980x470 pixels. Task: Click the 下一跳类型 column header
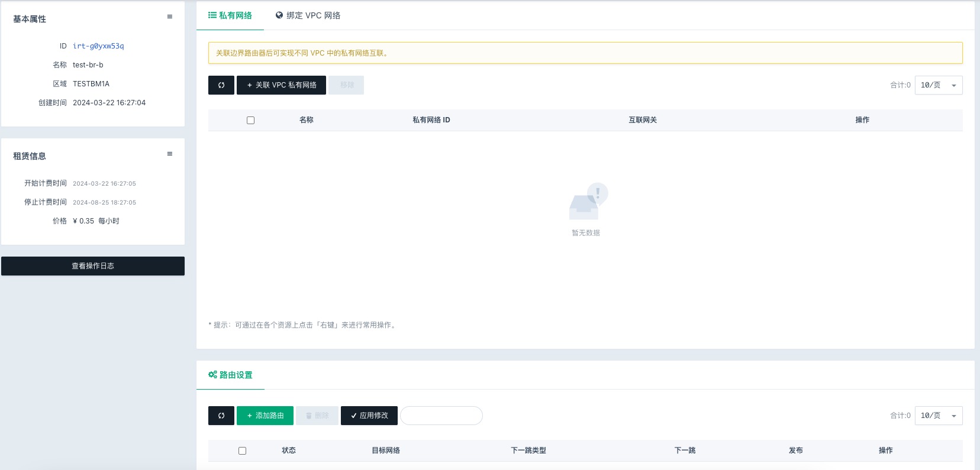click(528, 450)
